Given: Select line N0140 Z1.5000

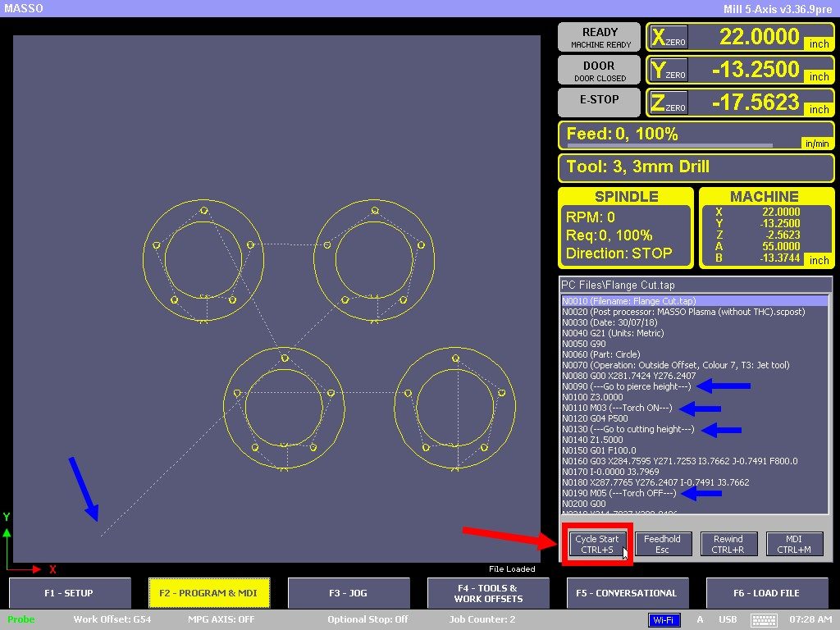Looking at the screenshot, I should pos(695,440).
